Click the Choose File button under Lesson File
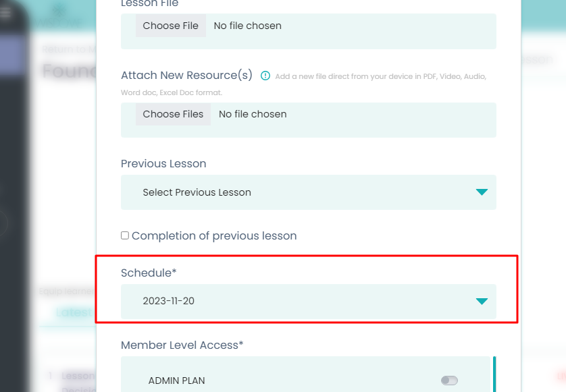The width and height of the screenshot is (566, 392). click(x=171, y=26)
